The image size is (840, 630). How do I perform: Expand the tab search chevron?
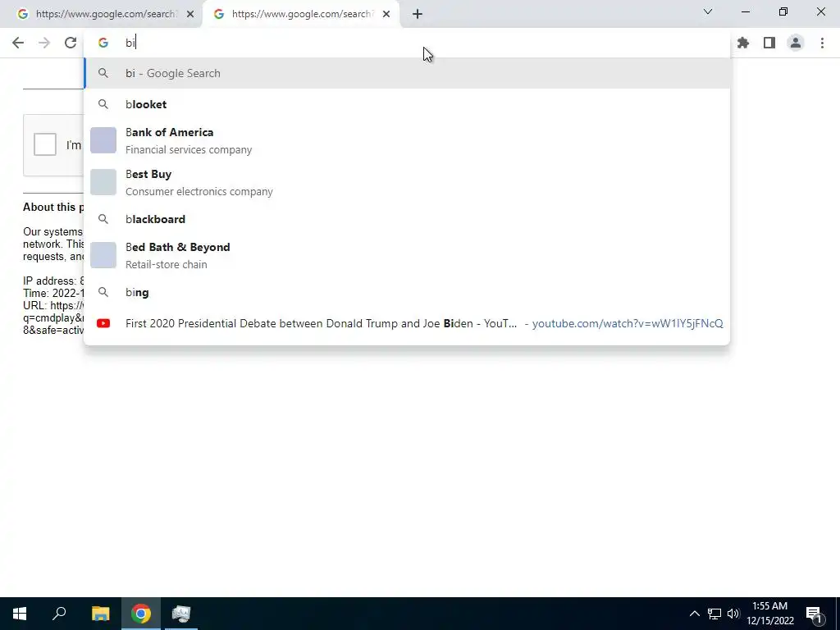pos(708,11)
